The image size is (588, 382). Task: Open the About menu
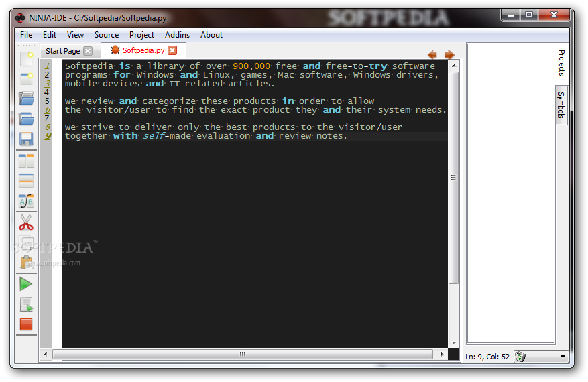click(211, 35)
